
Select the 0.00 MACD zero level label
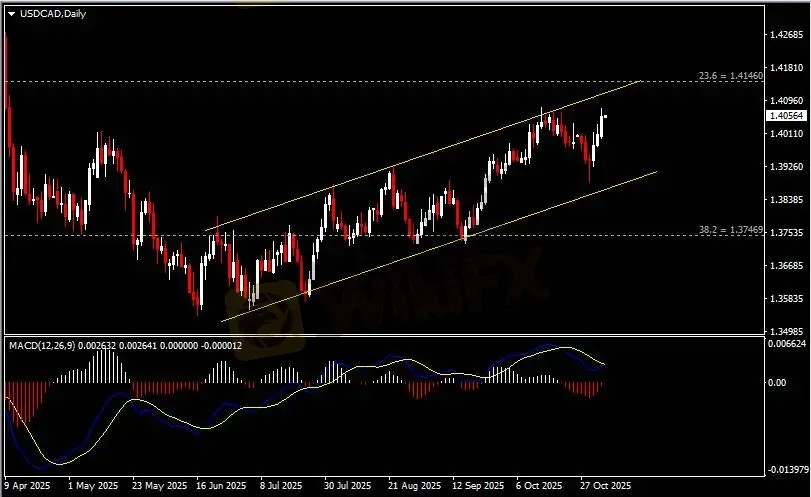point(776,382)
